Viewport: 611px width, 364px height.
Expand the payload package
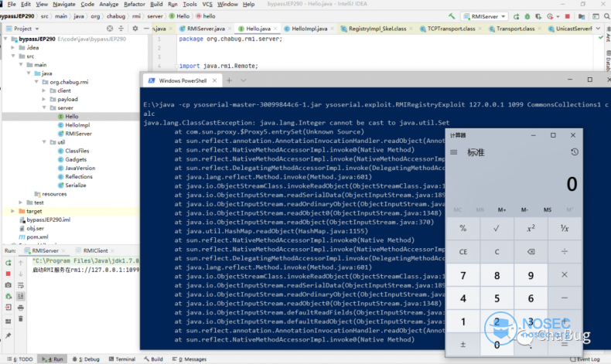click(x=44, y=99)
